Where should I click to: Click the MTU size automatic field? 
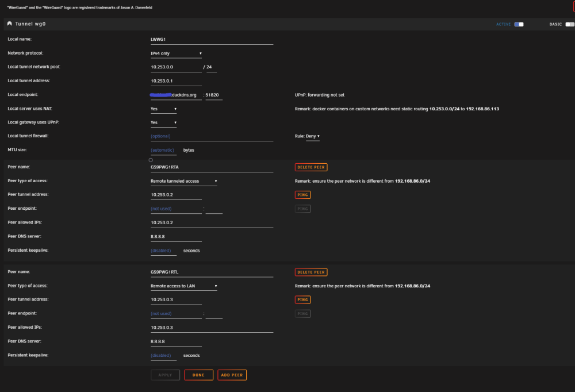pos(163,151)
